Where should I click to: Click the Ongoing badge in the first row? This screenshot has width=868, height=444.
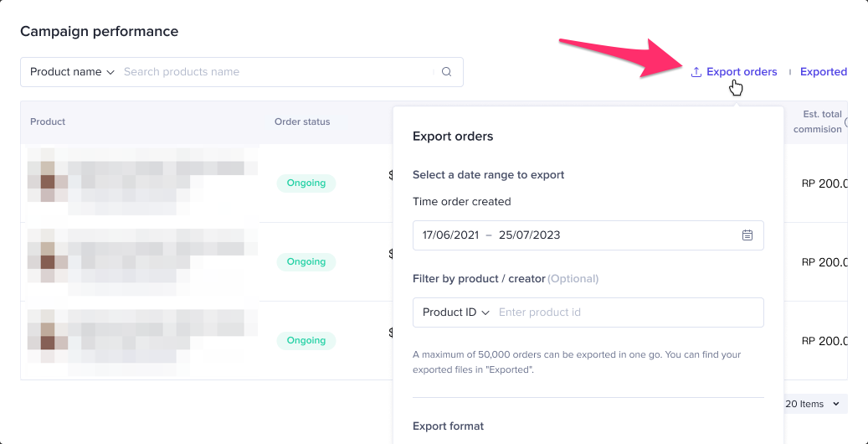[x=306, y=183]
